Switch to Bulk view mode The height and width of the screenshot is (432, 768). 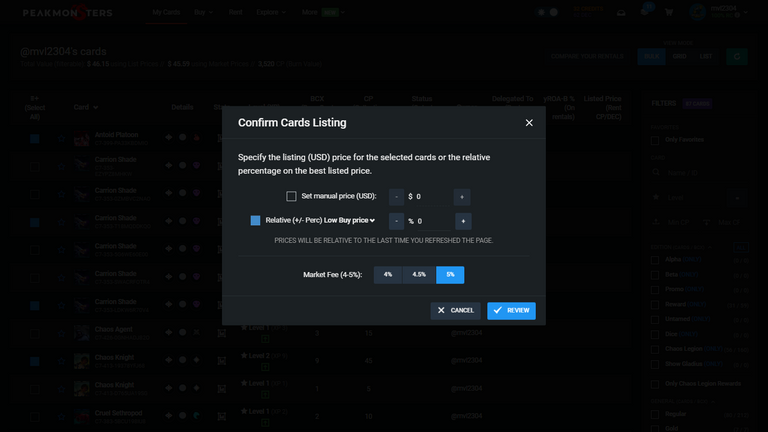651,56
